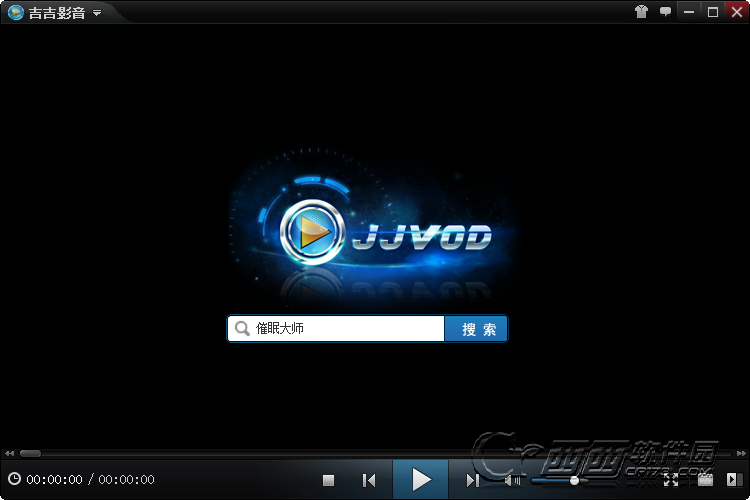Click the volume slider knob

coord(574,480)
